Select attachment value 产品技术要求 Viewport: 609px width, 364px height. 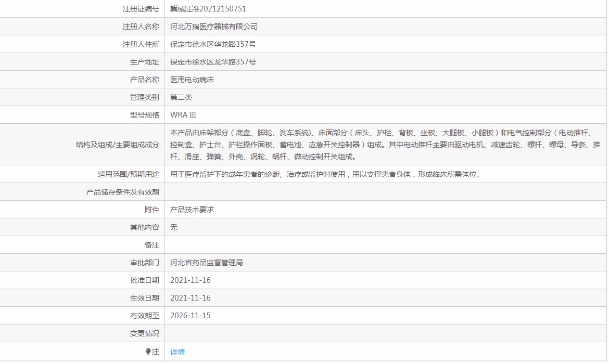192,210
